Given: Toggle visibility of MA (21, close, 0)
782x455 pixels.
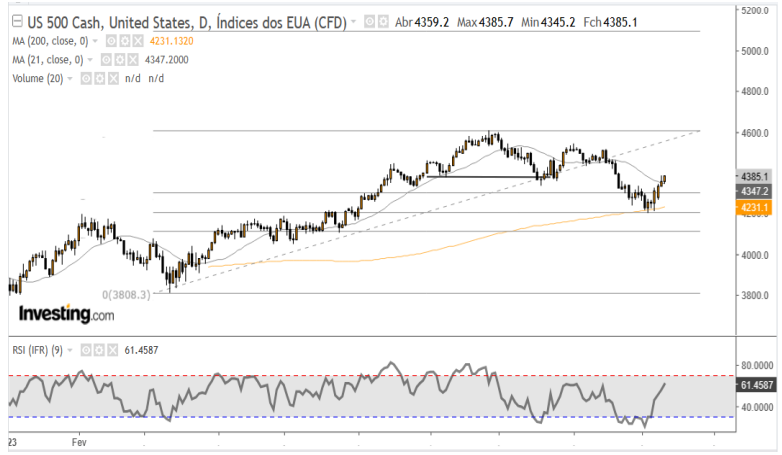Looking at the screenshot, I should (x=106, y=60).
